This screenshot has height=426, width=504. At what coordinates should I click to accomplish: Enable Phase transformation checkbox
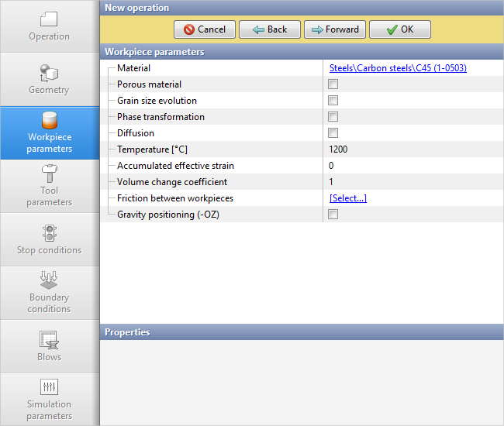[x=333, y=117]
